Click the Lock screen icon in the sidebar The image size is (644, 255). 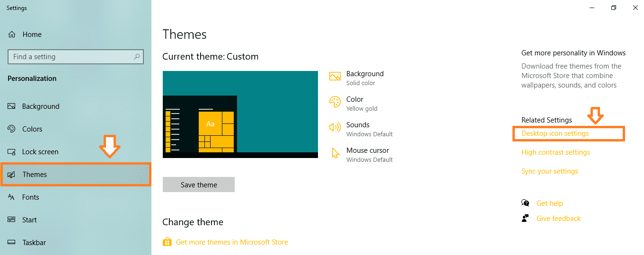pos(12,152)
